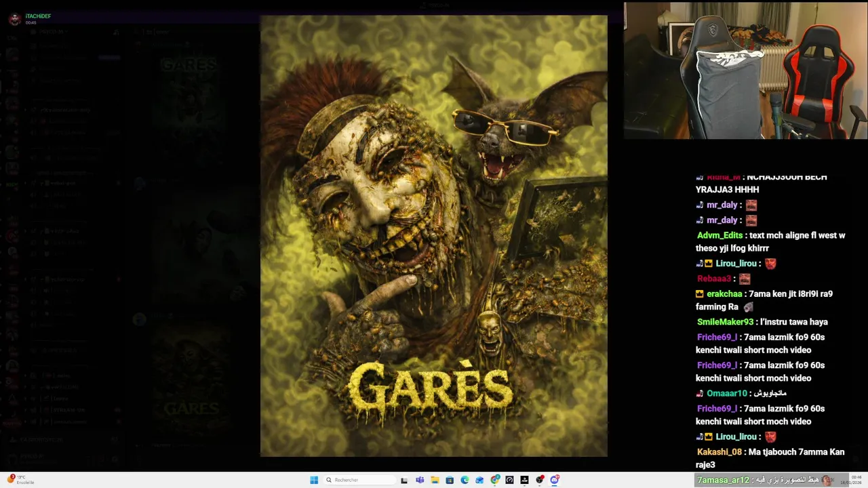868x488 pixels.
Task: Click the erakchaa crown subscriber badge
Action: click(700, 293)
